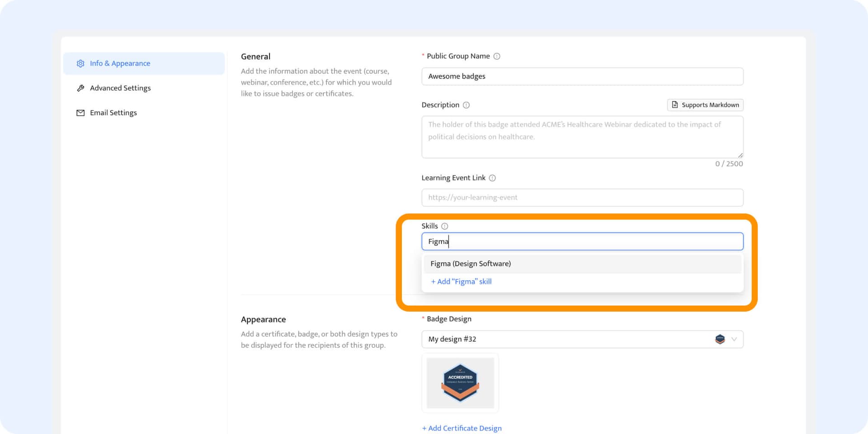Switch to the Email Settings section
Image resolution: width=868 pixels, height=434 pixels.
113,113
